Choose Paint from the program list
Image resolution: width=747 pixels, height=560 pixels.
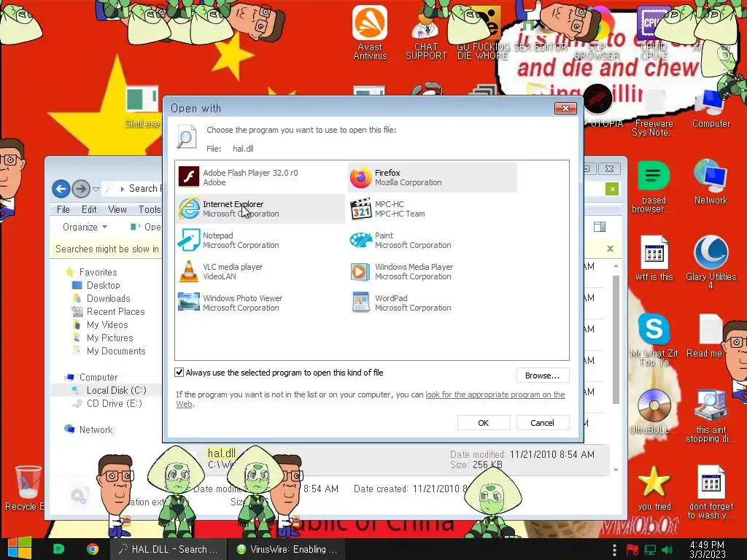pos(432,240)
